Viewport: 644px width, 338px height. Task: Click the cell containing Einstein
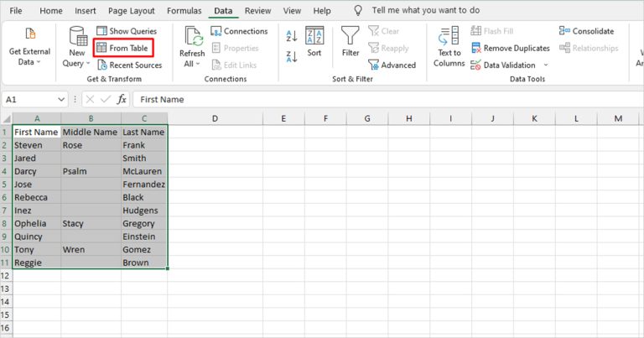(x=144, y=237)
